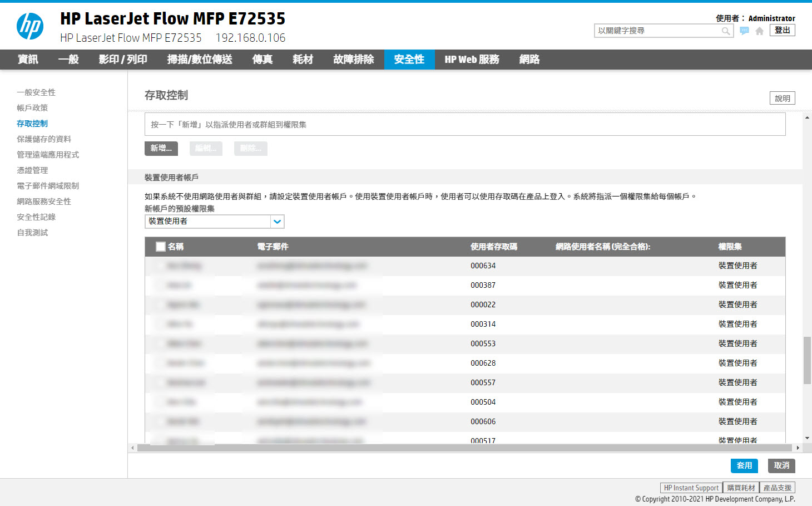The height and width of the screenshot is (506, 812).
Task: Open the 產品支援 footer link
Action: pos(777,487)
